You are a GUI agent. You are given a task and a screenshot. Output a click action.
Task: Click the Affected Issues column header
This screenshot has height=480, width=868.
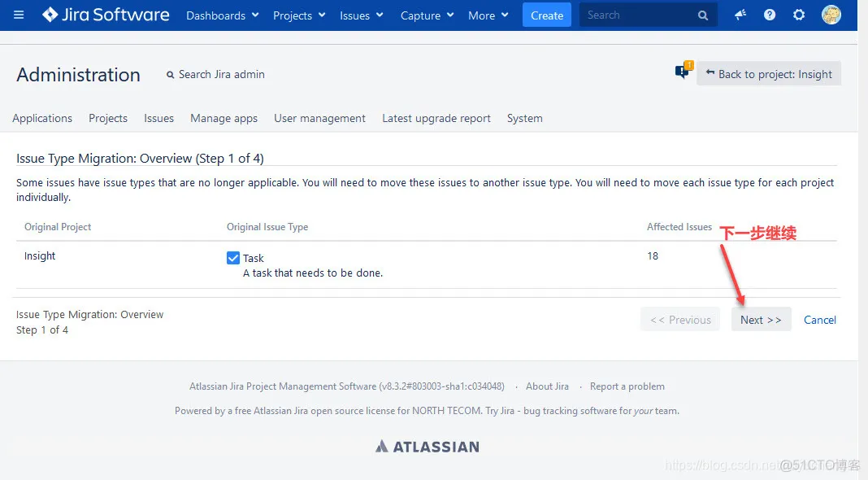click(x=679, y=227)
